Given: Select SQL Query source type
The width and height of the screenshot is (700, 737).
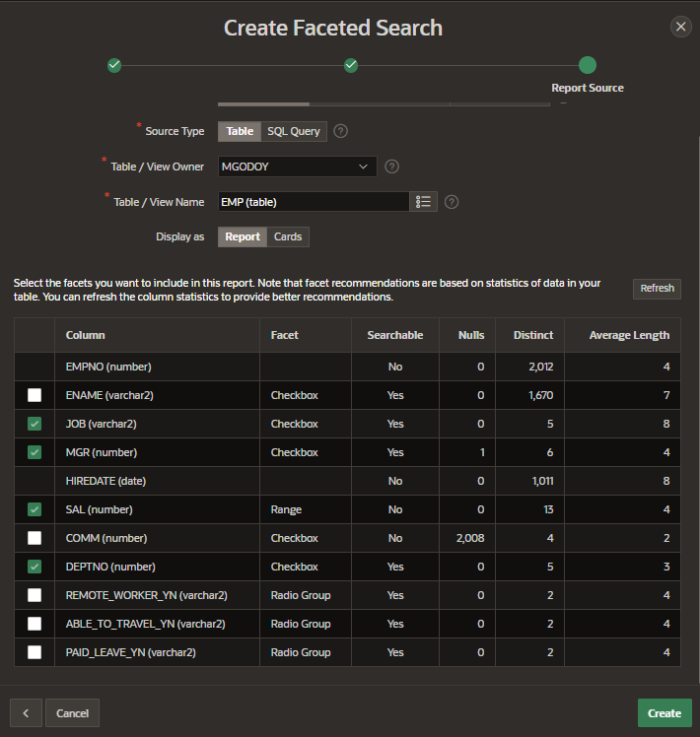Looking at the screenshot, I should click(293, 131).
